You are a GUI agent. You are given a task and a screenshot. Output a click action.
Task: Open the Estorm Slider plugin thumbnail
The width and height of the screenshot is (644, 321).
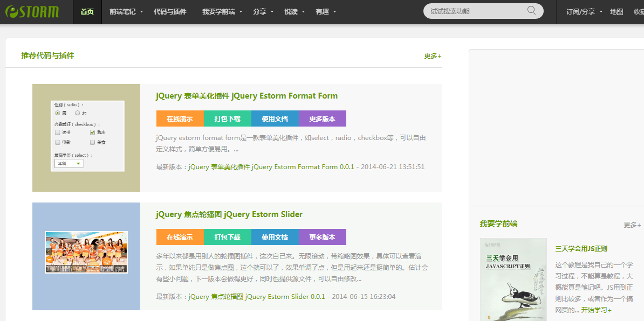click(86, 256)
